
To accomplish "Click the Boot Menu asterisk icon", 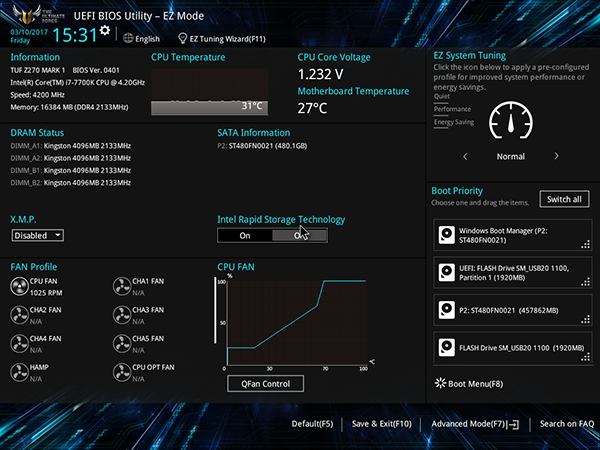I will [x=440, y=383].
